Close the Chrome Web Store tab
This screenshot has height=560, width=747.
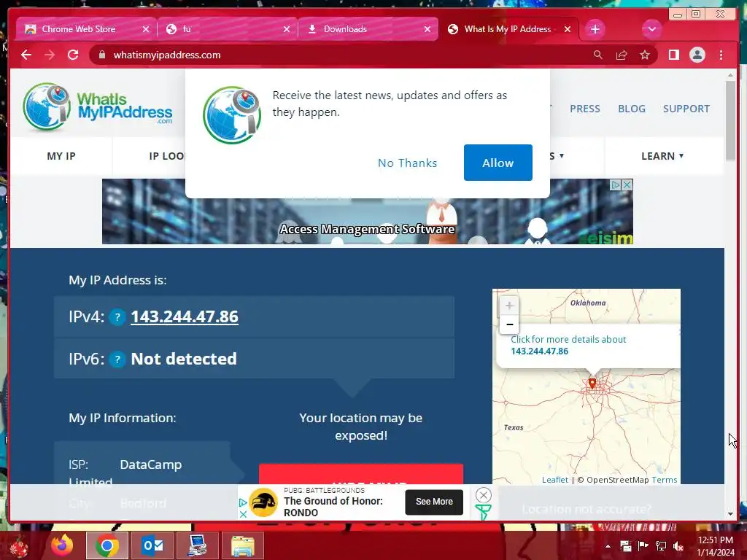point(146,29)
